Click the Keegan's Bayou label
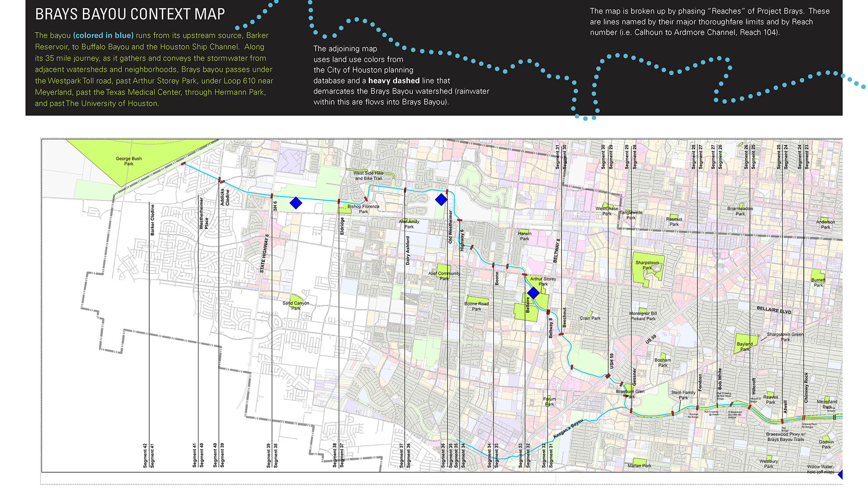Screen dimensions: 868x488 pyautogui.click(x=568, y=429)
